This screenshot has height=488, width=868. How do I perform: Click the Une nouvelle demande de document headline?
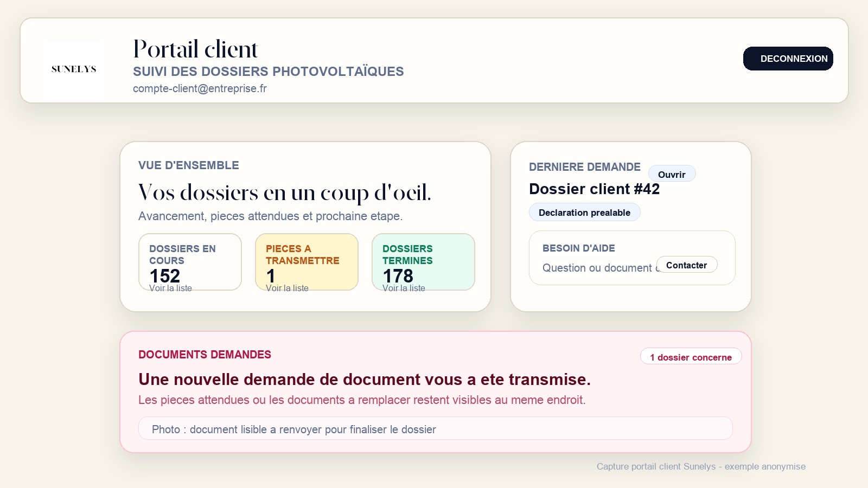pyautogui.click(x=365, y=379)
